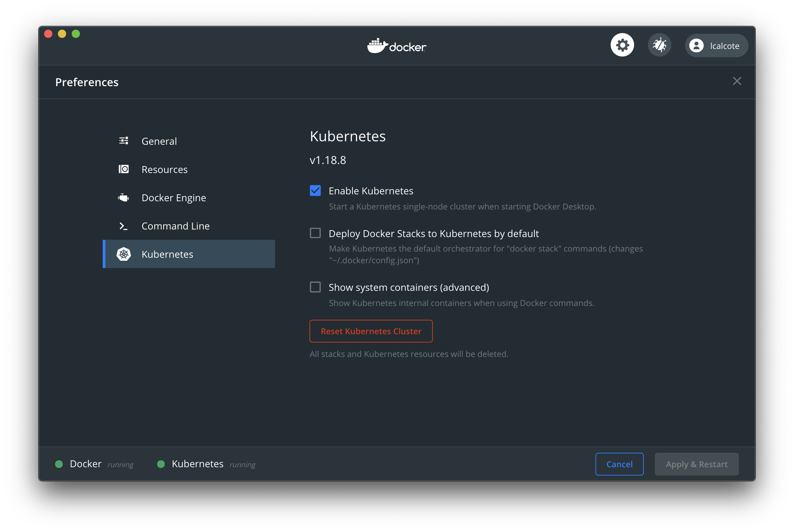Switch to Docker Engine section

click(x=174, y=198)
